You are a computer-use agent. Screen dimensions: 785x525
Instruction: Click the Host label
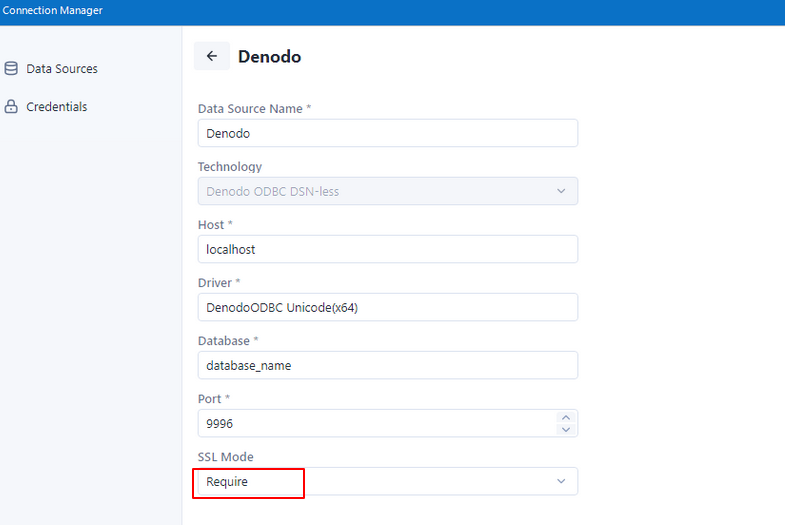pyautogui.click(x=215, y=225)
